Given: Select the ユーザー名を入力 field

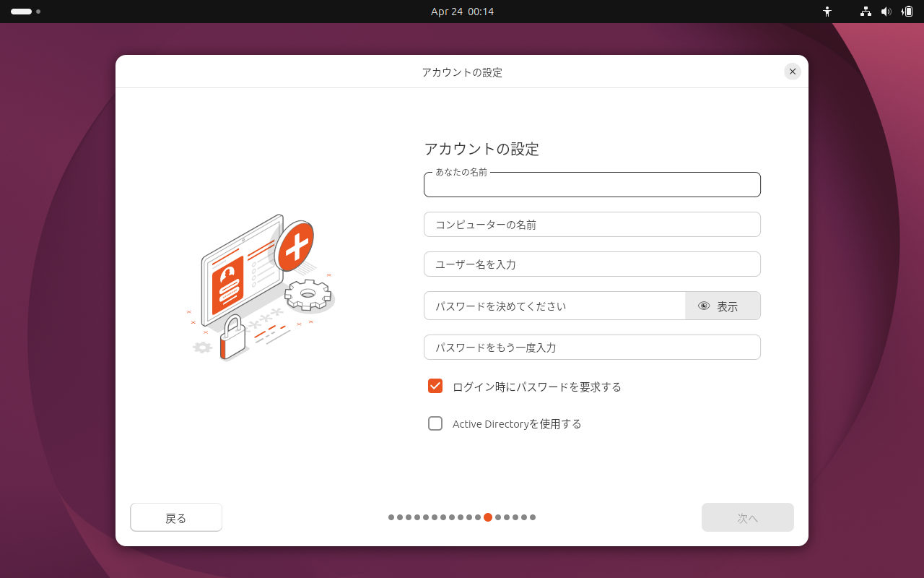Looking at the screenshot, I should coord(592,264).
